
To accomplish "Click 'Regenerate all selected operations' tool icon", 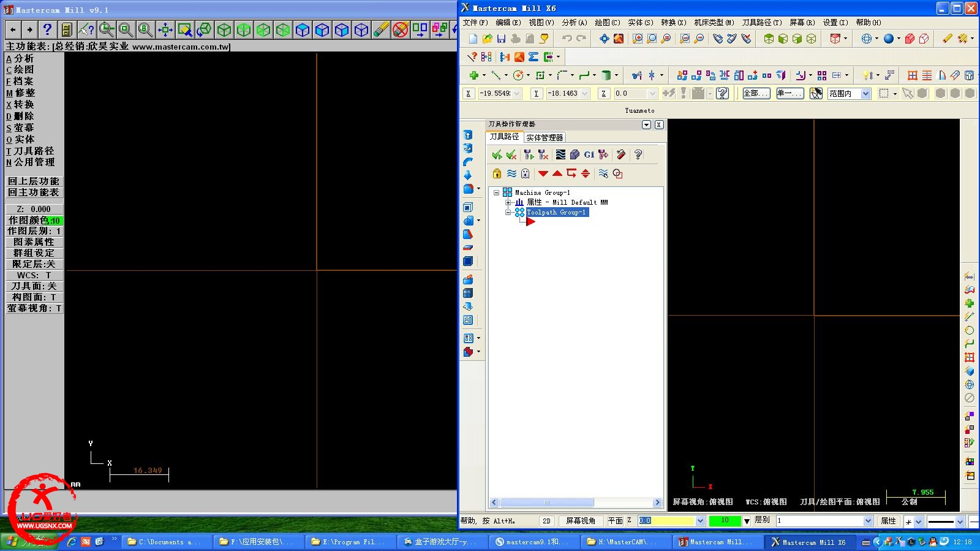I will 529,154.
